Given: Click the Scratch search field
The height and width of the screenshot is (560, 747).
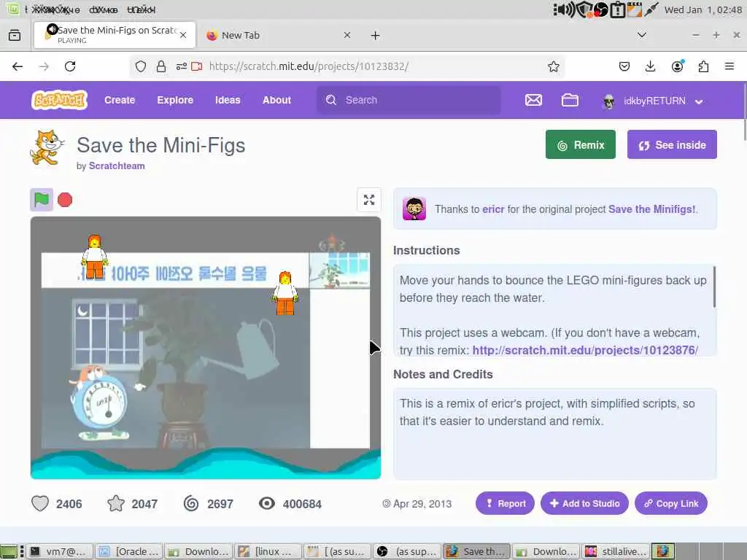Looking at the screenshot, I should pos(409,100).
